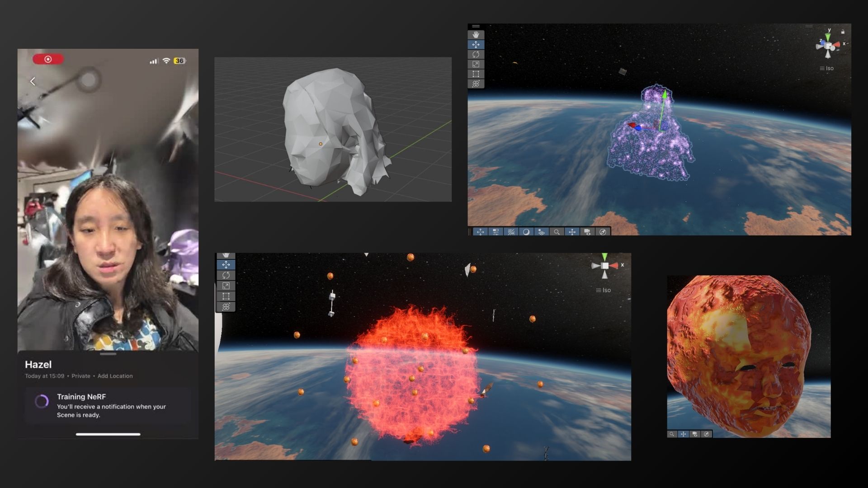868x488 pixels.
Task: Open the hamburger overlay menu above Hand tool
Action: coord(476,26)
